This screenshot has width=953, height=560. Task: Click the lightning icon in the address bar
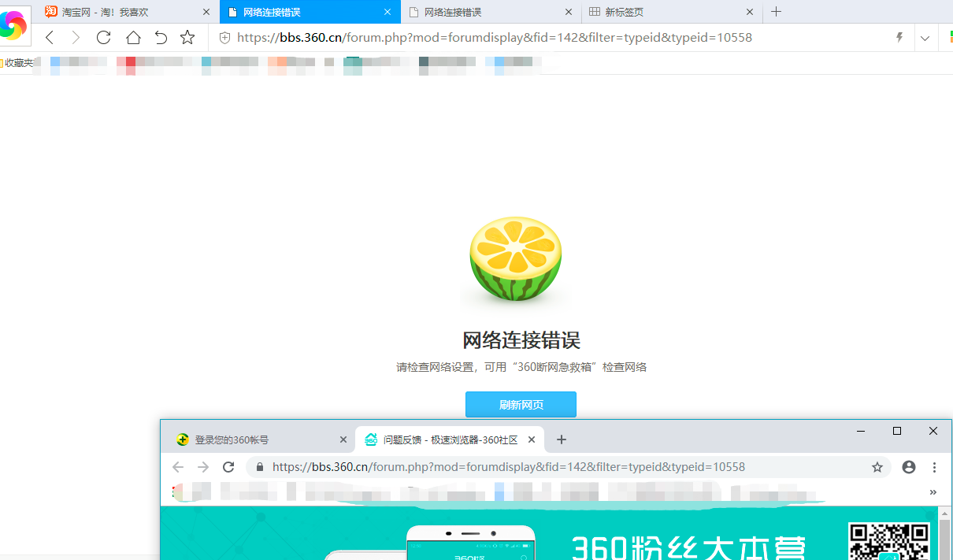pyautogui.click(x=899, y=37)
